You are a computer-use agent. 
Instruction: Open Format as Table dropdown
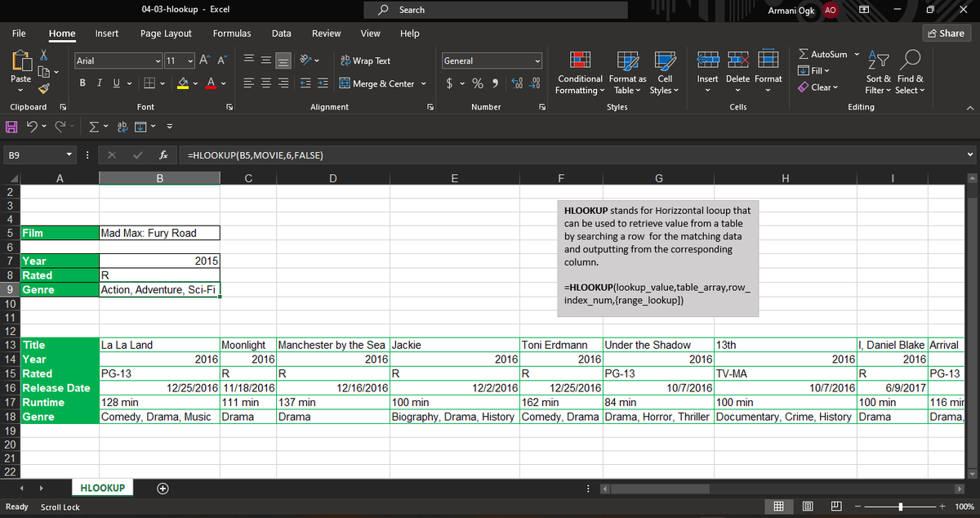628,72
